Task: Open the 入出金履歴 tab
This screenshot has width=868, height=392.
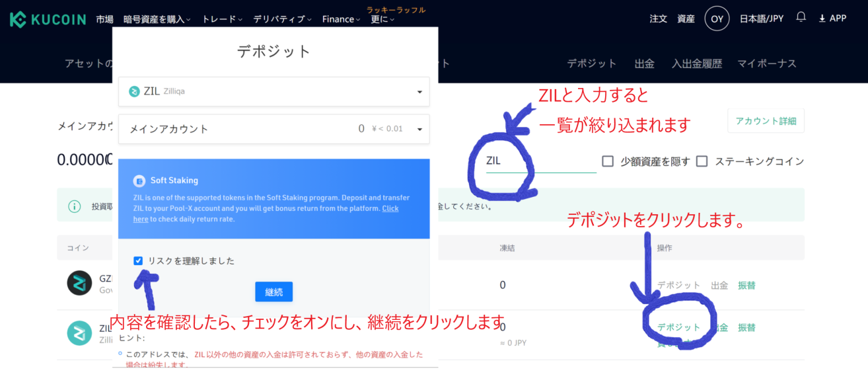Action: [x=697, y=63]
